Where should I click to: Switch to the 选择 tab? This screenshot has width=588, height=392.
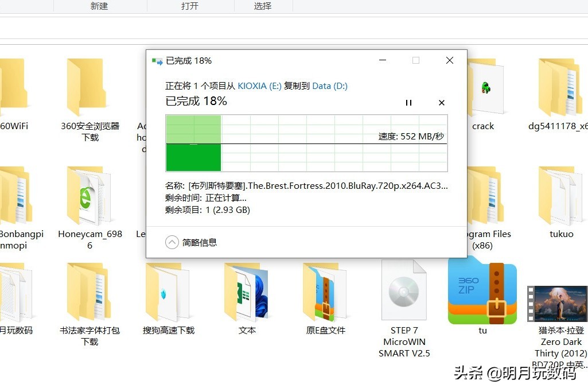263,6
